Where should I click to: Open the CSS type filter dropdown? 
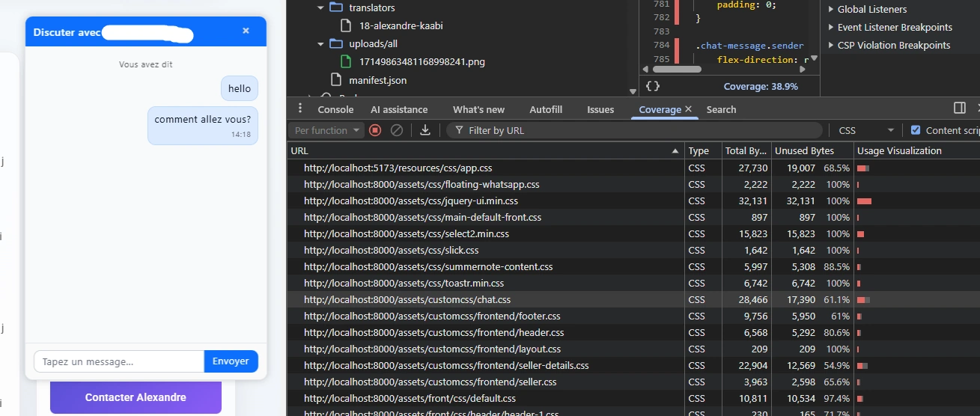pos(865,130)
